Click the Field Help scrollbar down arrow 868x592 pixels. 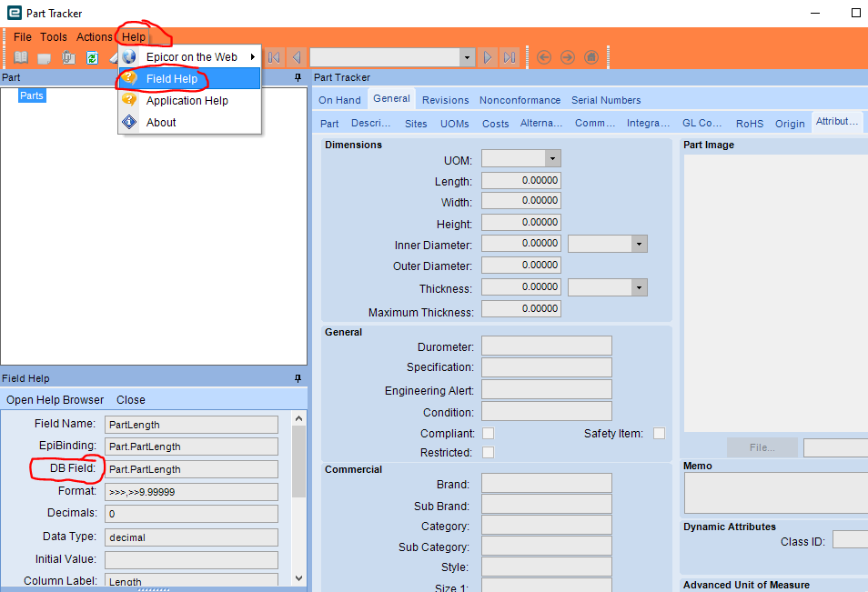299,578
